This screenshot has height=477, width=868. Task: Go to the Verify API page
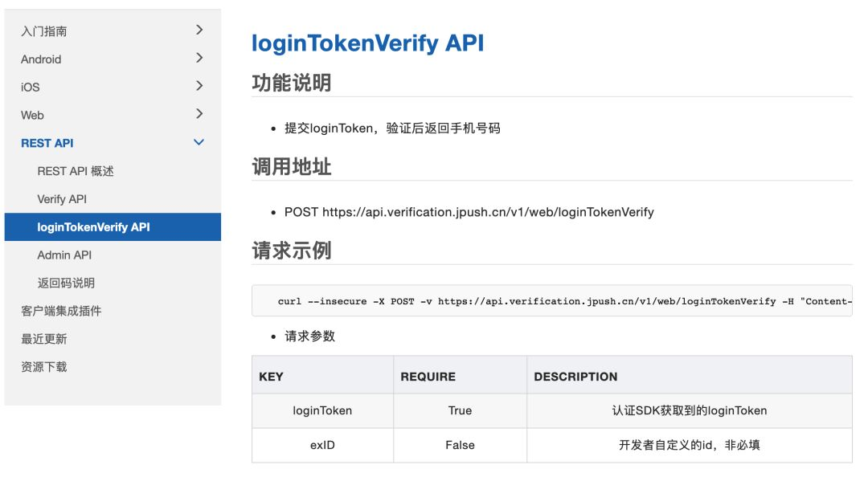62,199
